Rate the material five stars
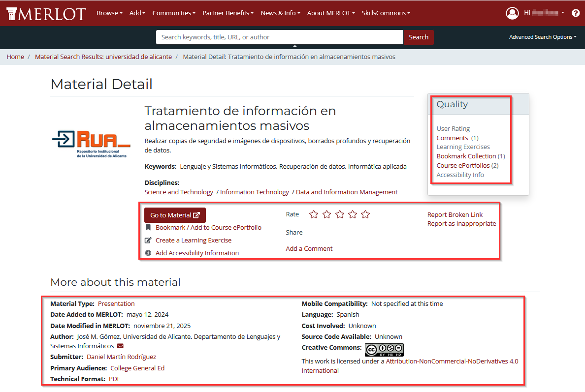 pos(365,214)
